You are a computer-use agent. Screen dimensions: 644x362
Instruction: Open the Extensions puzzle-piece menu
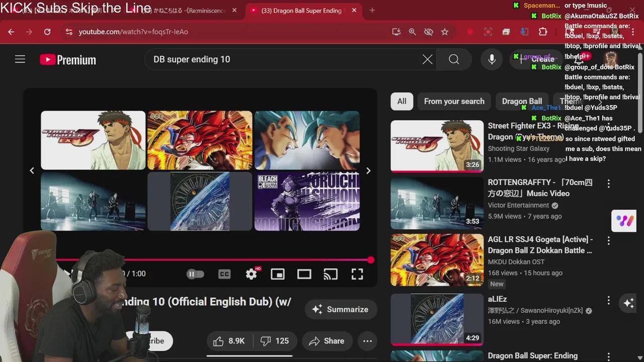point(543,32)
